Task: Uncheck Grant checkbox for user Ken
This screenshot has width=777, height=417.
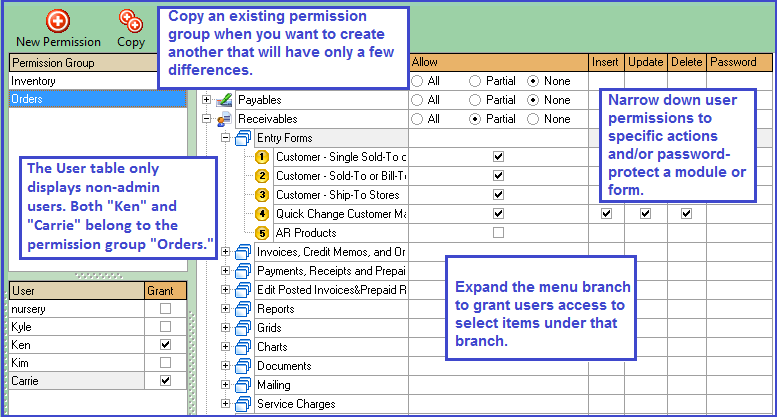Action: click(166, 345)
